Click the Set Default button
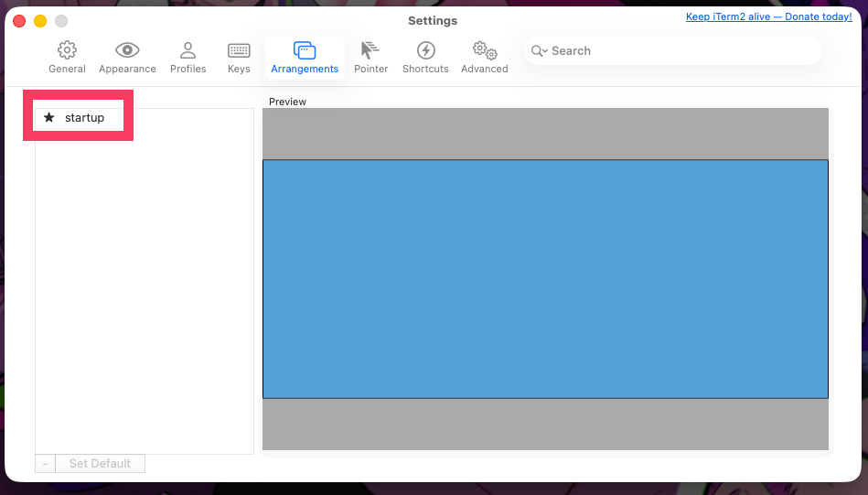The width and height of the screenshot is (868, 495). coord(100,464)
